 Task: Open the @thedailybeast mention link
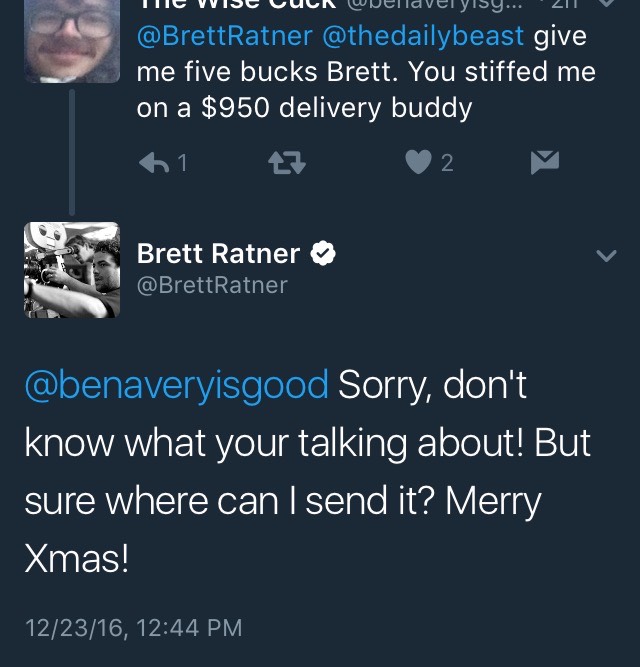(421, 38)
